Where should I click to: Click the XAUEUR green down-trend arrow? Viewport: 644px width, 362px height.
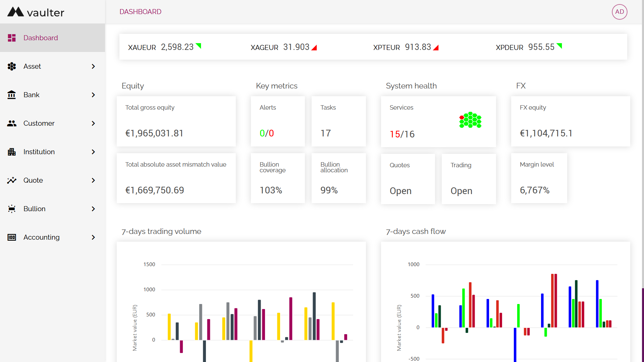click(x=199, y=46)
